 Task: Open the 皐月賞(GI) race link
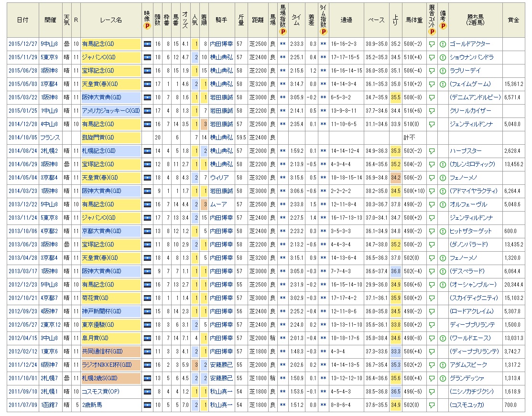point(95,338)
